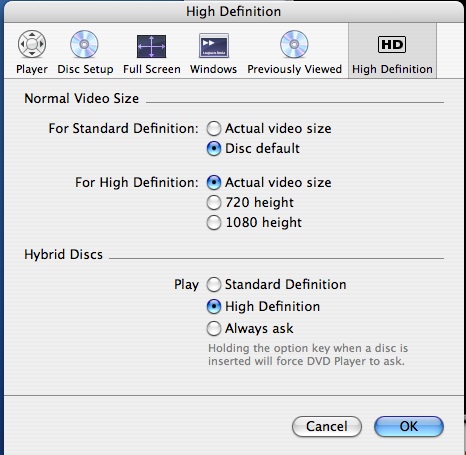
Task: Select the 1080 height option
Action: click(214, 222)
